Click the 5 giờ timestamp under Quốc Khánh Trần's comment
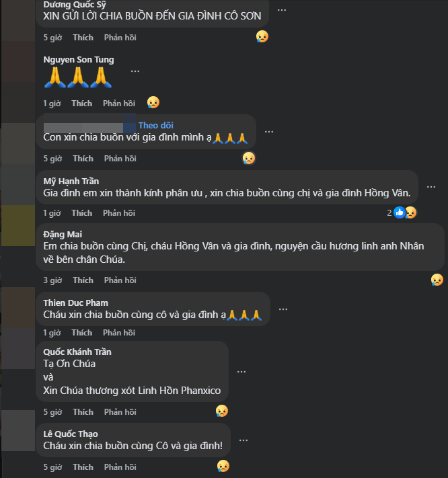This screenshot has height=478, width=448. 52,412
